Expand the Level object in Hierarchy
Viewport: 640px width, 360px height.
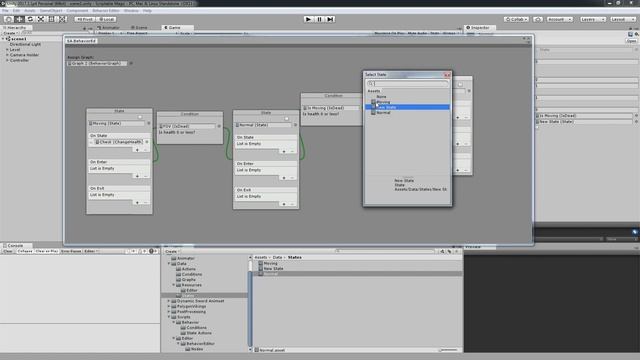tap(7, 49)
